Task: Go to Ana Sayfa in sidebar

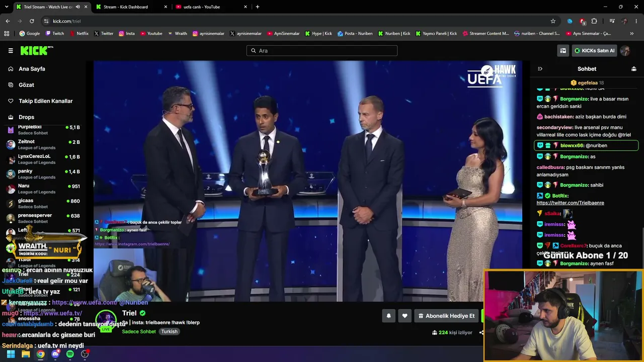Action: point(32,69)
